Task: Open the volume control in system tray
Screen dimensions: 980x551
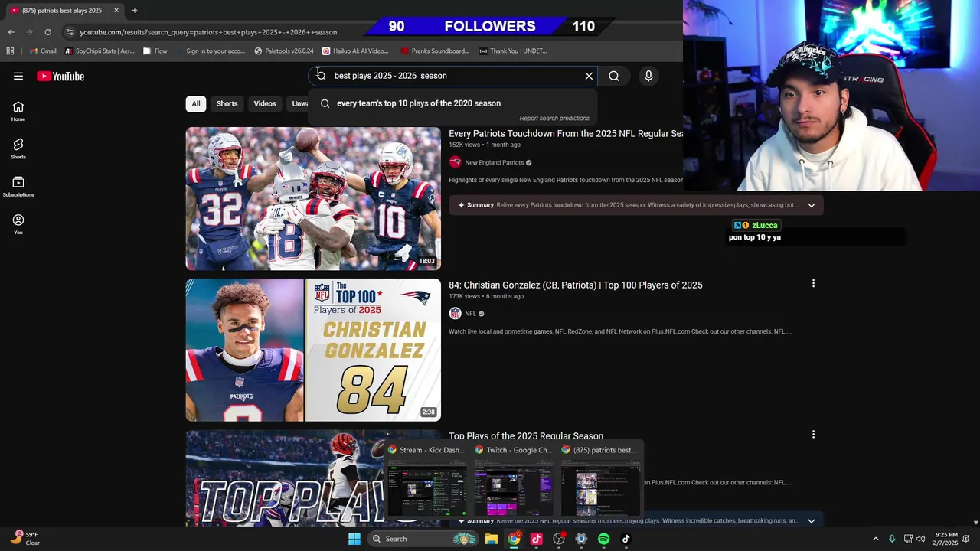Action: [x=920, y=539]
